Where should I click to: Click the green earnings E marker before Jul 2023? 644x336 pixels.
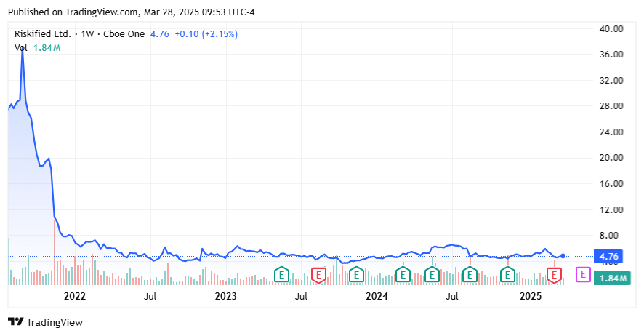tap(281, 274)
